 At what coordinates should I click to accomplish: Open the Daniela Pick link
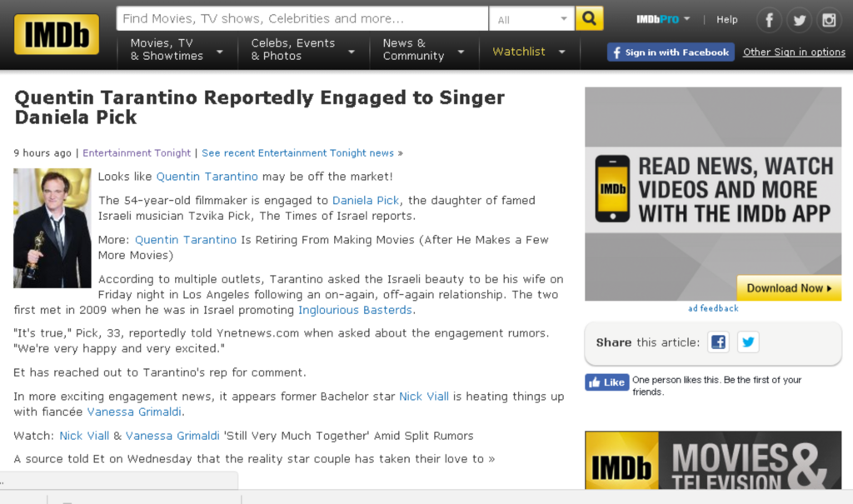coord(366,200)
